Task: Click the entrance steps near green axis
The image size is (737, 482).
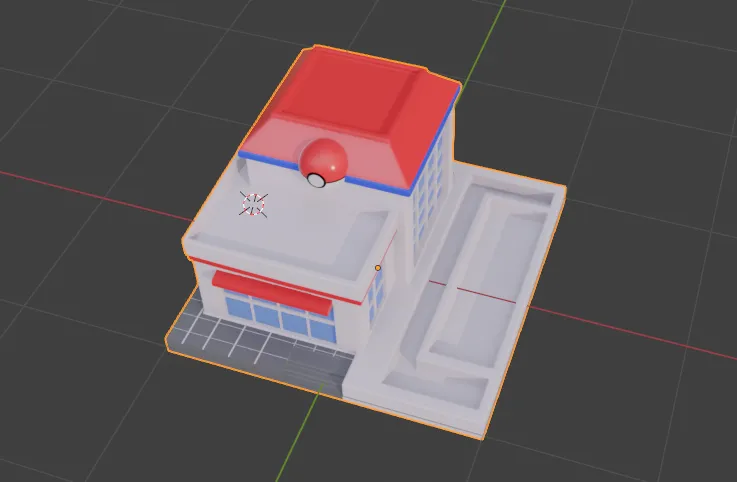Action: 320,366
